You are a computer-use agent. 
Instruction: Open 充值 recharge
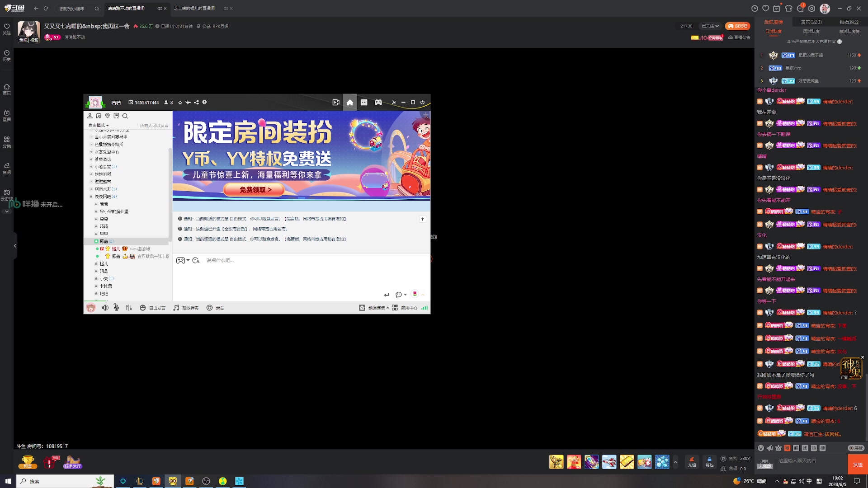(692, 461)
